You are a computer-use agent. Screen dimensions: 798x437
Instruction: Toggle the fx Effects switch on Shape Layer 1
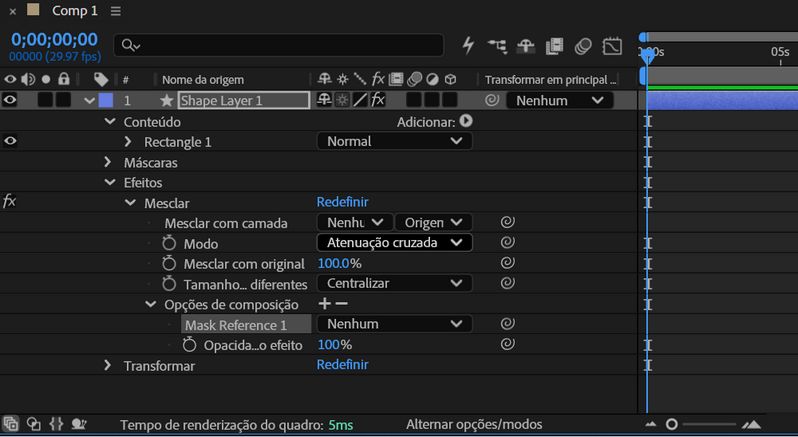(x=378, y=100)
